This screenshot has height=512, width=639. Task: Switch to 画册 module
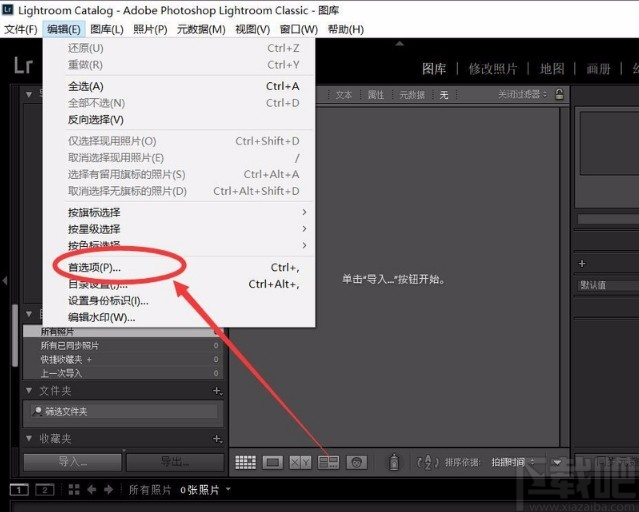click(598, 69)
